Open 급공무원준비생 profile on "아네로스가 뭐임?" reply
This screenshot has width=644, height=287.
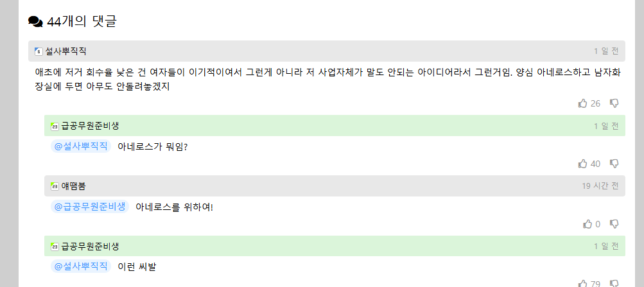90,126
